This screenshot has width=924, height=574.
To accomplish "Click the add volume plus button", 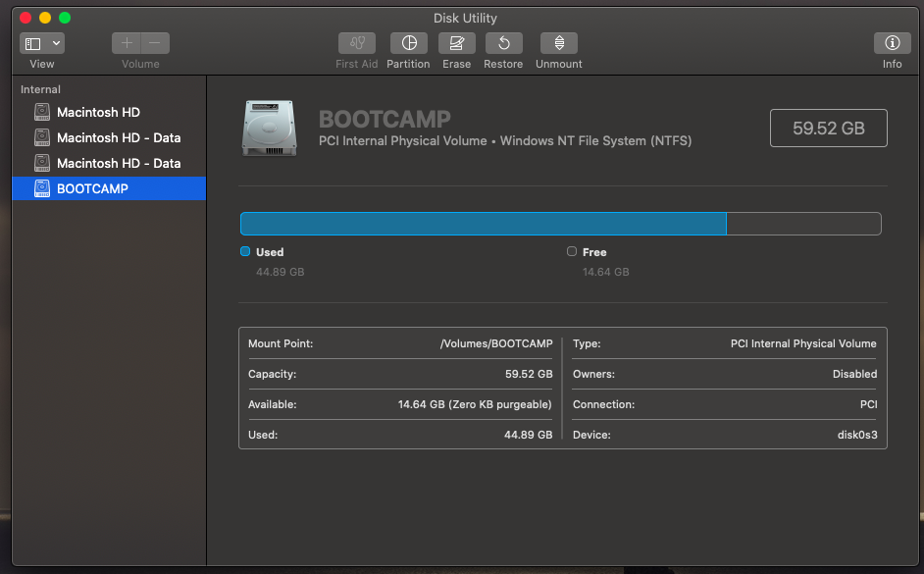I will (127, 43).
